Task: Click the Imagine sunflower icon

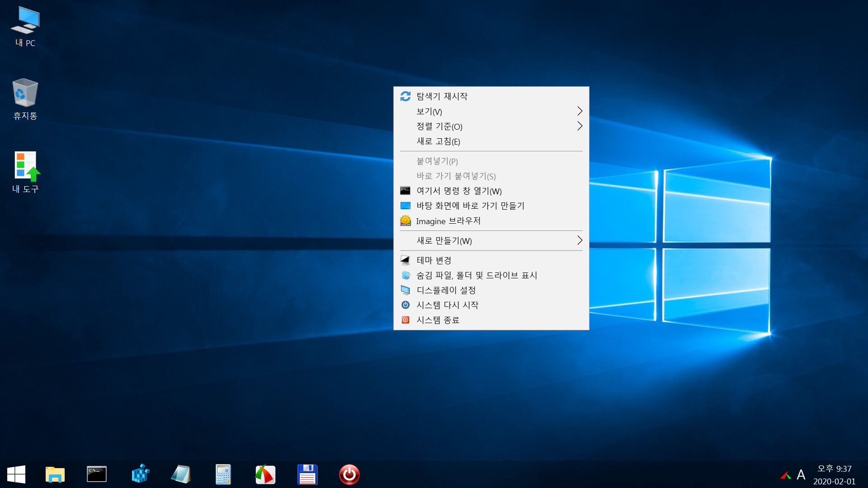Action: [x=406, y=221]
